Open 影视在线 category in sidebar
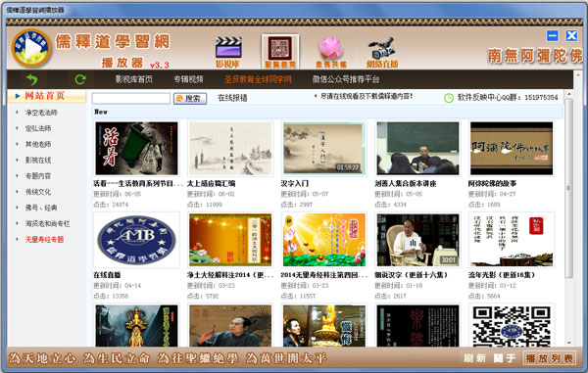The width and height of the screenshot is (588, 373). tap(38, 161)
